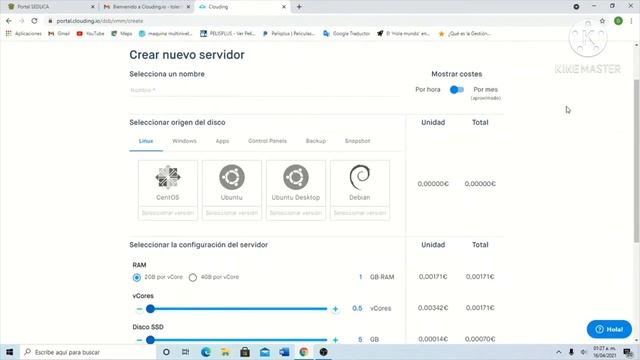The width and height of the screenshot is (640, 360).
Task: Reload the Clouding page
Action: click(34, 21)
